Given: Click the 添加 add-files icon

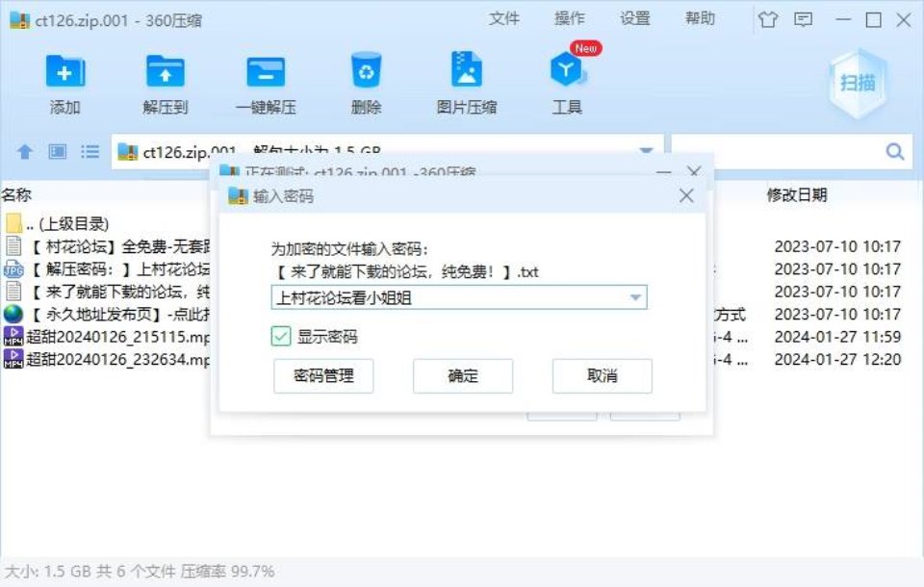Looking at the screenshot, I should click(x=65, y=72).
